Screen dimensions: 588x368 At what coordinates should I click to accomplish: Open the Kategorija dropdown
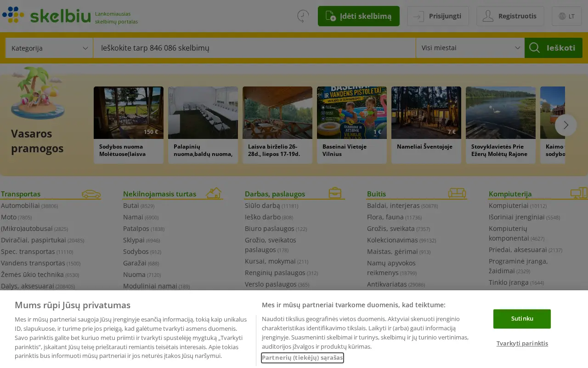click(x=49, y=48)
